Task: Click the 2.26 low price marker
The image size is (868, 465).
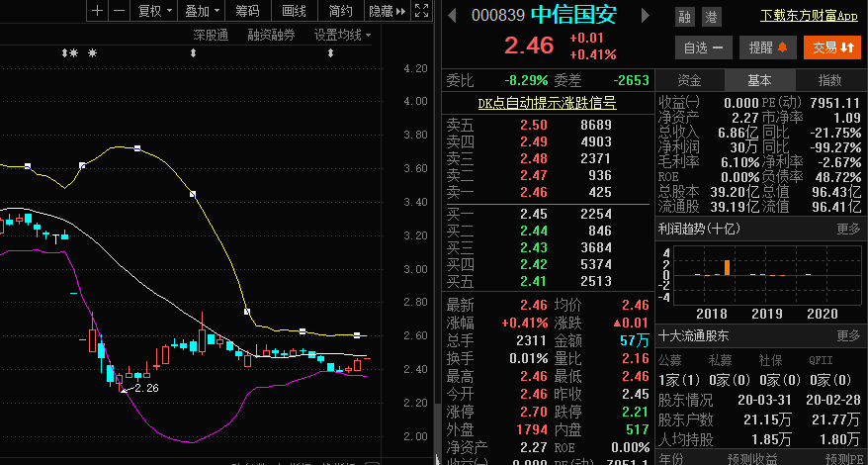Action: (x=146, y=388)
